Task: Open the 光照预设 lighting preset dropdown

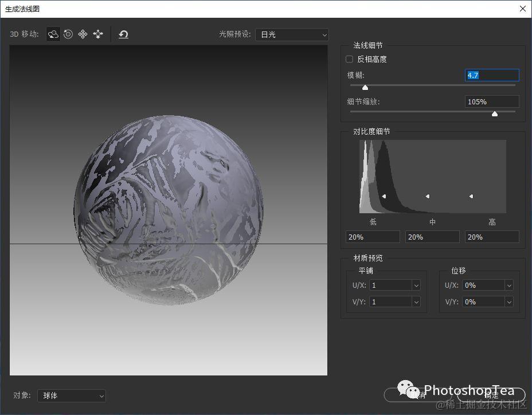Action: (292, 34)
